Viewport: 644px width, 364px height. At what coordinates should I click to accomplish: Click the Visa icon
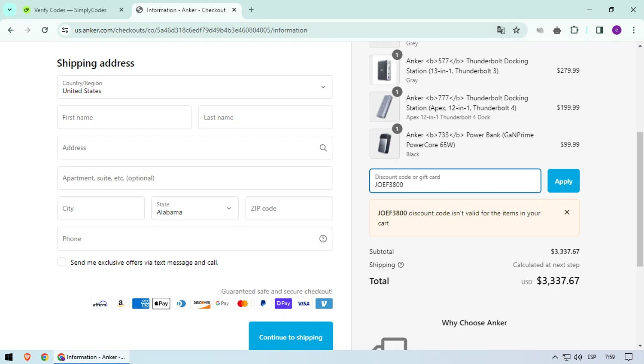304,303
